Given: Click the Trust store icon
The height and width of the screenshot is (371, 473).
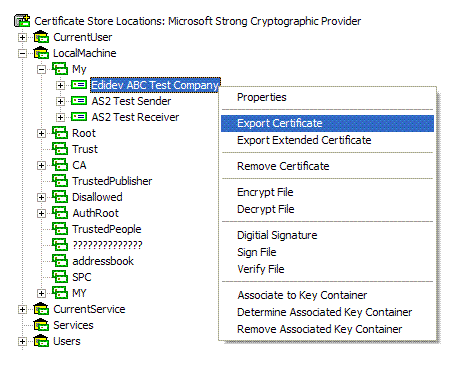Looking at the screenshot, I should click(60, 149).
